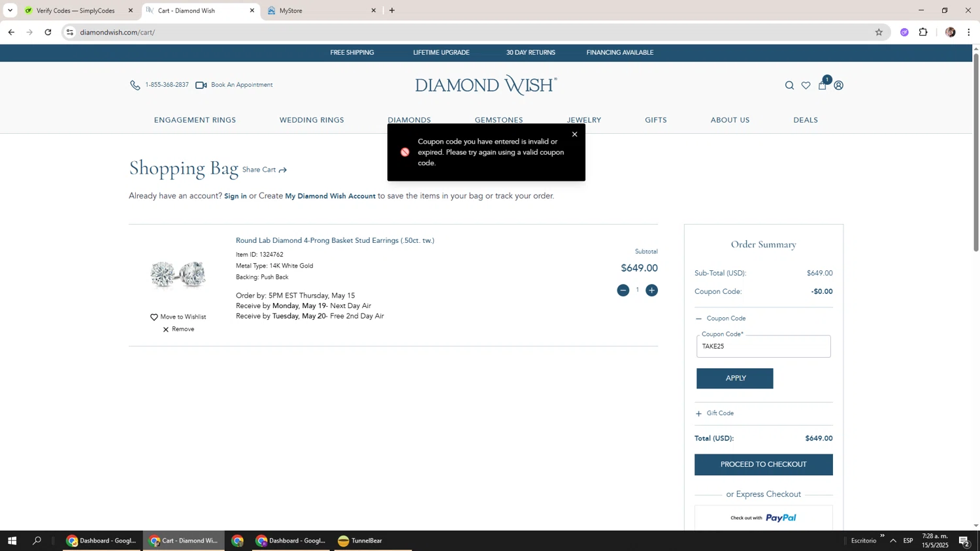Open a new browser tab
Image resolution: width=980 pixels, height=551 pixels.
[x=392, y=10]
